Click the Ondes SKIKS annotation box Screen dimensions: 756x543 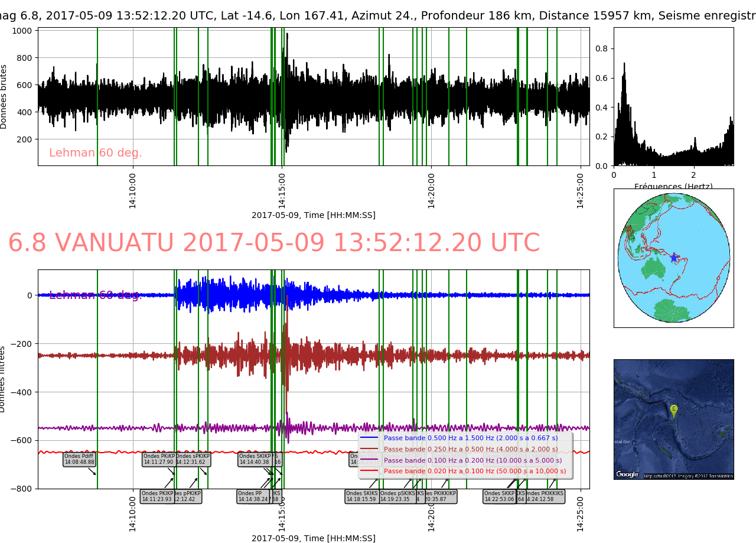(361, 496)
